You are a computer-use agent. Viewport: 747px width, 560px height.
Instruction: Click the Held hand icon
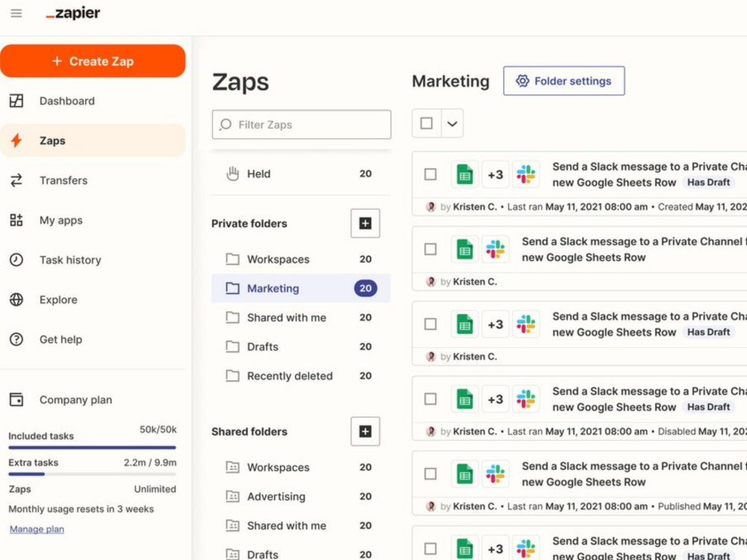pyautogui.click(x=232, y=174)
